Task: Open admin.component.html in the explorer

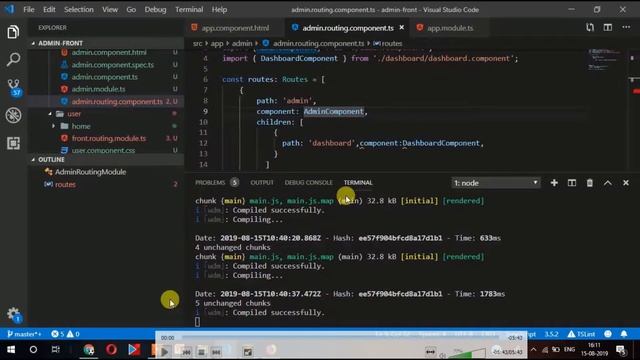Action: click(109, 52)
